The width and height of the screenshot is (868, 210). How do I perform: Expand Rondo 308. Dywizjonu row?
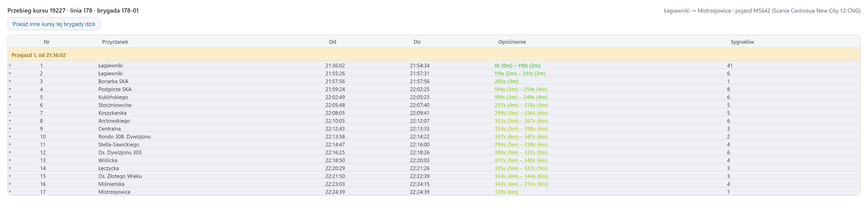(10, 136)
